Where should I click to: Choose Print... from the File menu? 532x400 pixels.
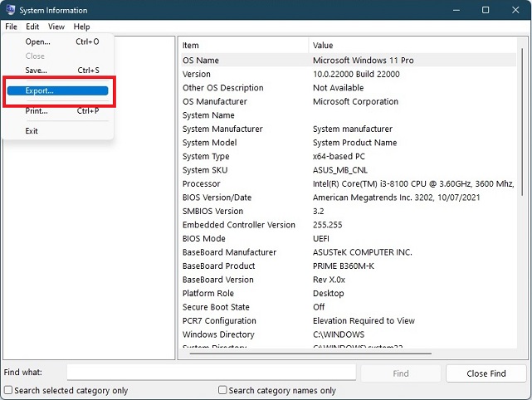coord(57,111)
